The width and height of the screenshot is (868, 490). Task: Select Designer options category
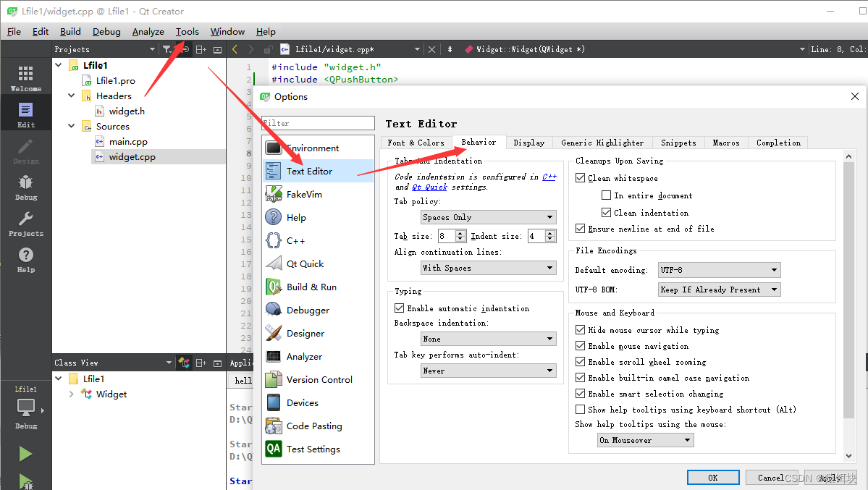319,334
